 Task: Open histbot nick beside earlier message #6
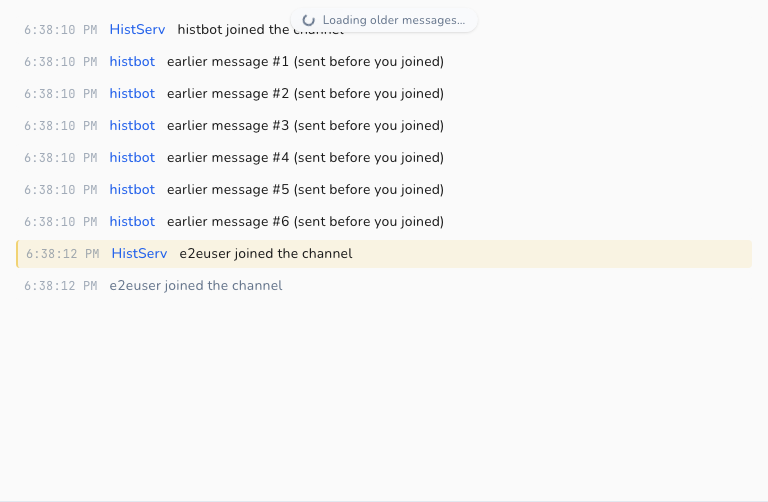coord(132,221)
